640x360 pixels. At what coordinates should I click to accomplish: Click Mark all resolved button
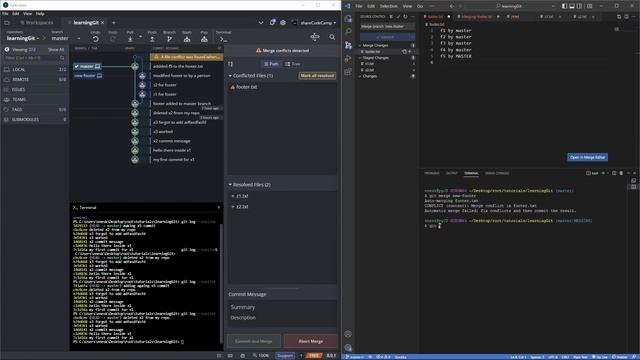click(317, 76)
